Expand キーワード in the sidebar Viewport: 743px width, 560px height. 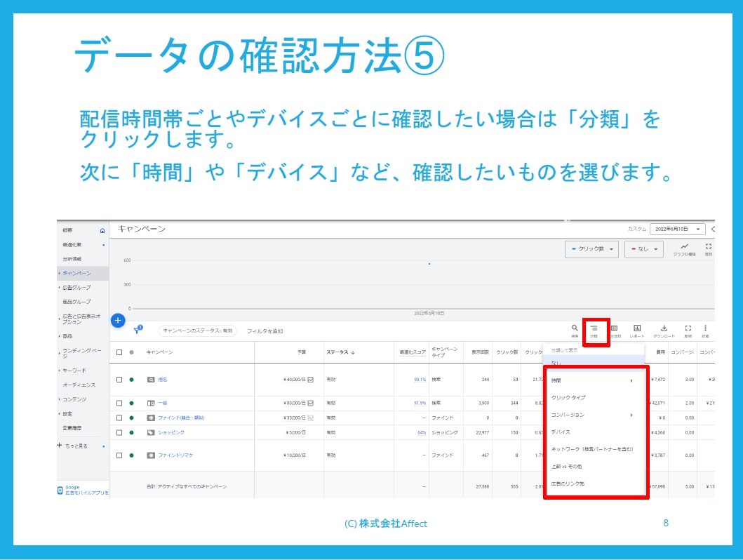coord(59,371)
